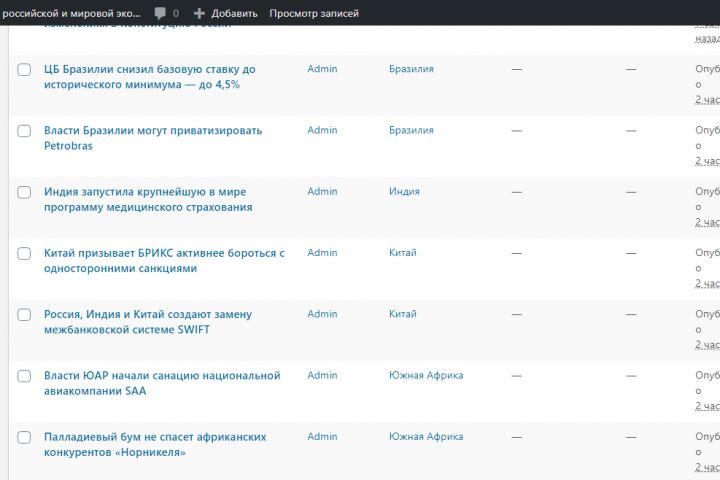Open the Власти Бразилии Petrobras post title
This screenshot has height=480, width=720.
(x=153, y=131)
